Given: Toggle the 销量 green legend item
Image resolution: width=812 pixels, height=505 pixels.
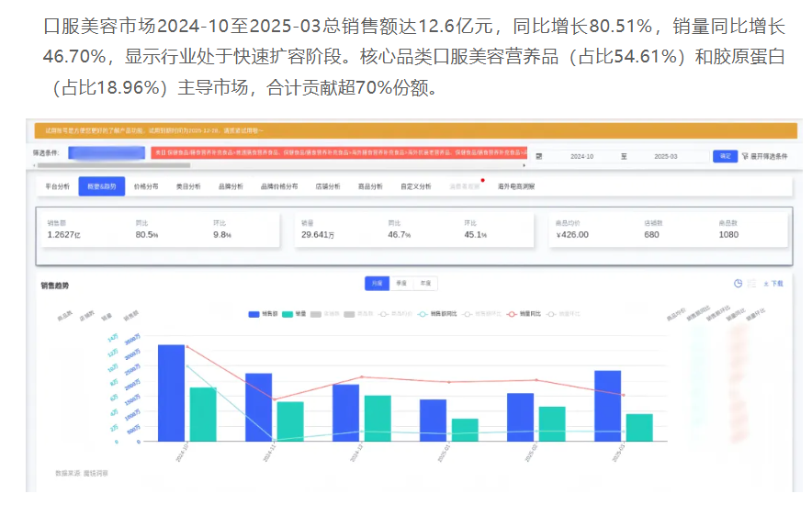Looking at the screenshot, I should [x=294, y=314].
